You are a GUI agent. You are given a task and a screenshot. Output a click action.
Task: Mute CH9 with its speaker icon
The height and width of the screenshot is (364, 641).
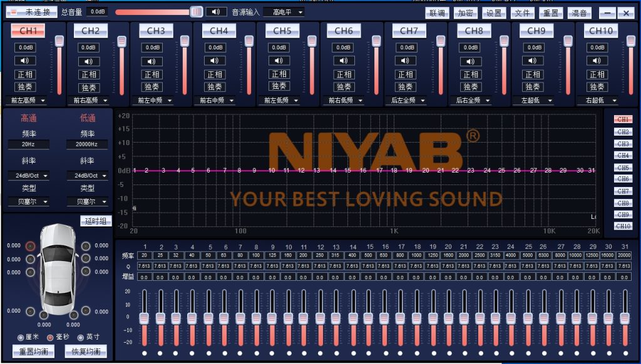click(x=532, y=61)
